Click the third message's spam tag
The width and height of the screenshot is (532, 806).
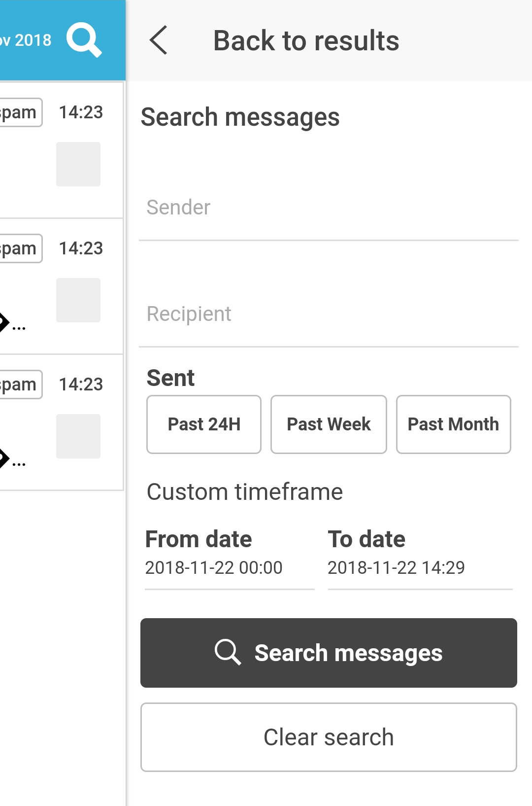point(20,385)
